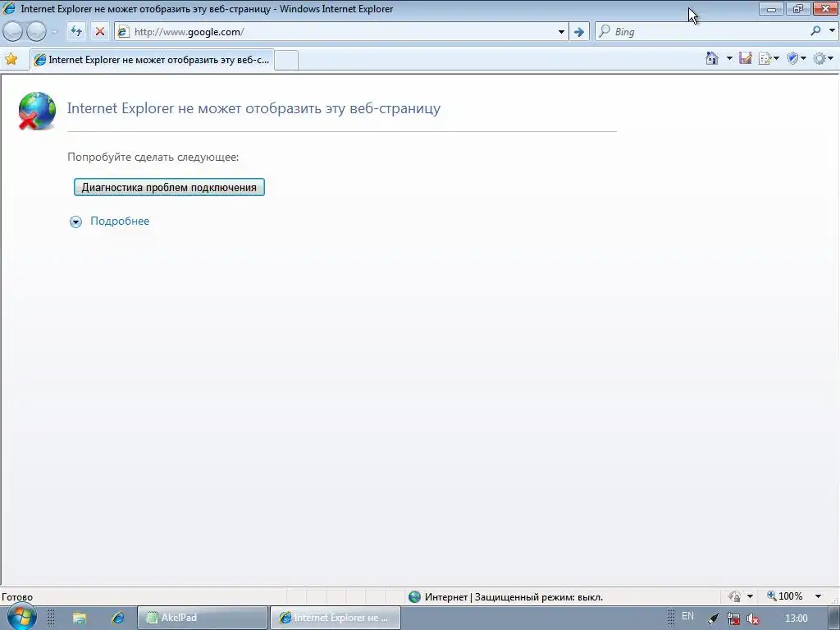The image size is (840, 630).
Task: Click the blue Go arrow button
Action: [578, 32]
